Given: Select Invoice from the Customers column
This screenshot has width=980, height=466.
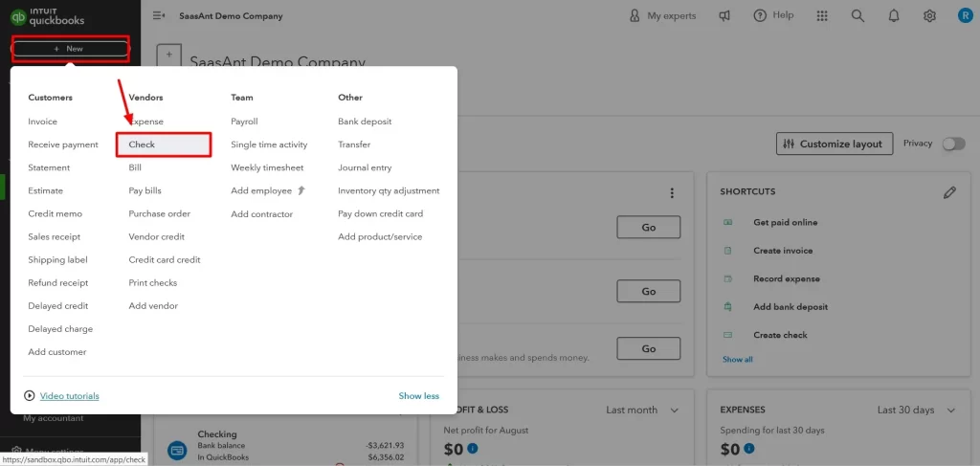Looking at the screenshot, I should tap(42, 122).
